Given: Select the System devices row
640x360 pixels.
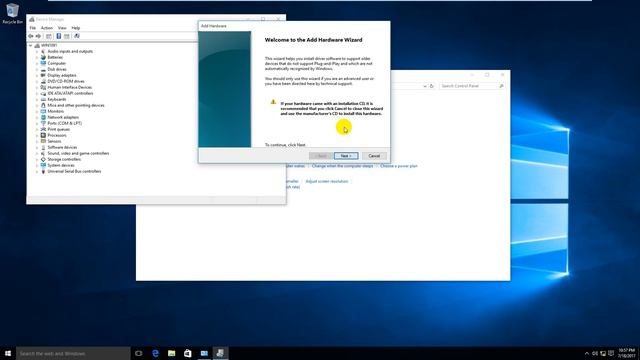Looking at the screenshot, I should (61, 165).
